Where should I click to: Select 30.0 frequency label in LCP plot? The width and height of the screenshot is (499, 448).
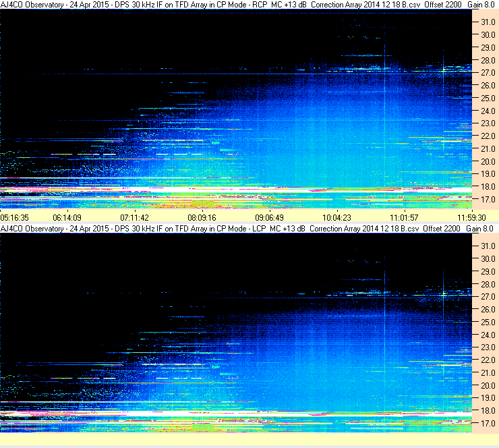click(488, 259)
